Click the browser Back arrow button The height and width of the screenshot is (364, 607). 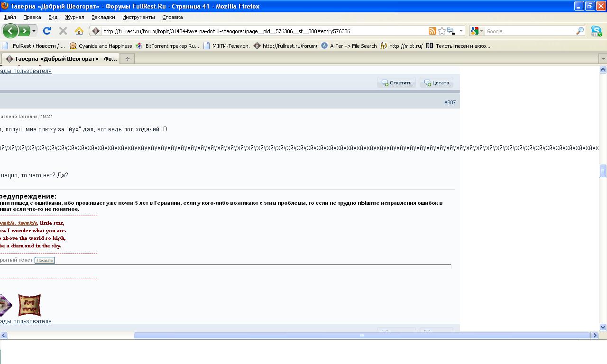pos(10,31)
